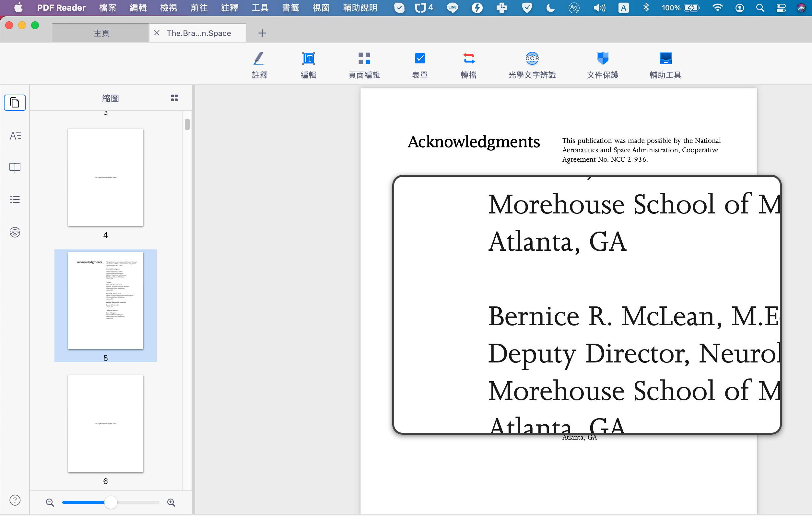Add a new tab with plus button
Viewport: 812px width, 516px height.
(x=262, y=33)
